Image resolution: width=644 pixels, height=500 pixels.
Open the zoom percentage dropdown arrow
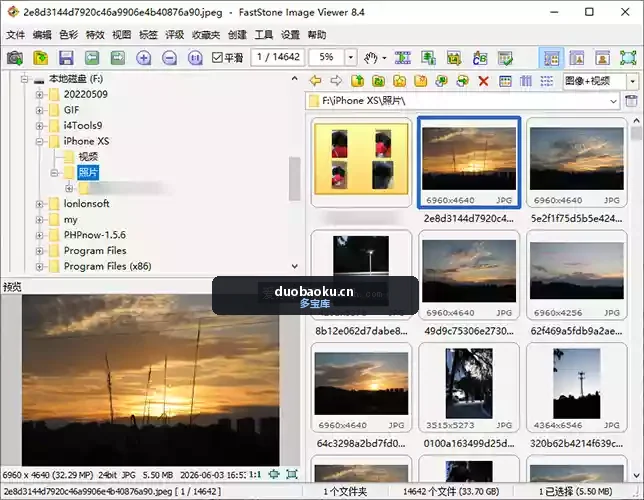(x=350, y=57)
